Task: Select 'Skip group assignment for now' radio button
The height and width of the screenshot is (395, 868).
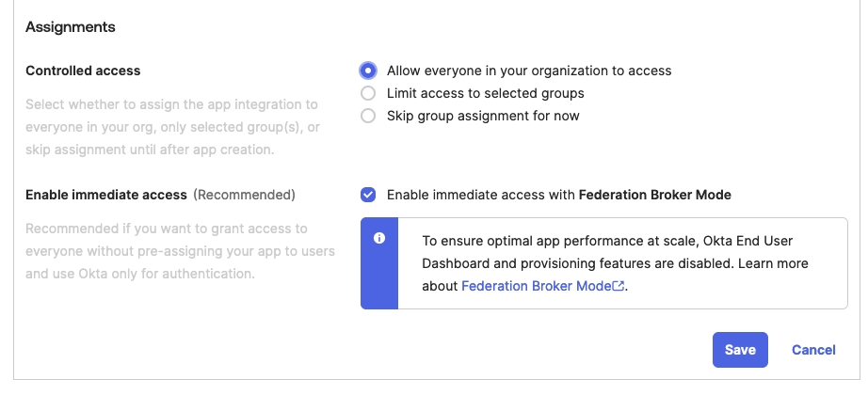Action: [x=368, y=116]
